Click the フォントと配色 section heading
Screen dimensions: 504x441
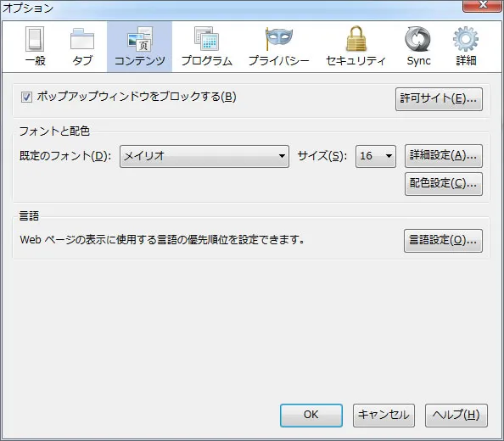tap(54, 131)
